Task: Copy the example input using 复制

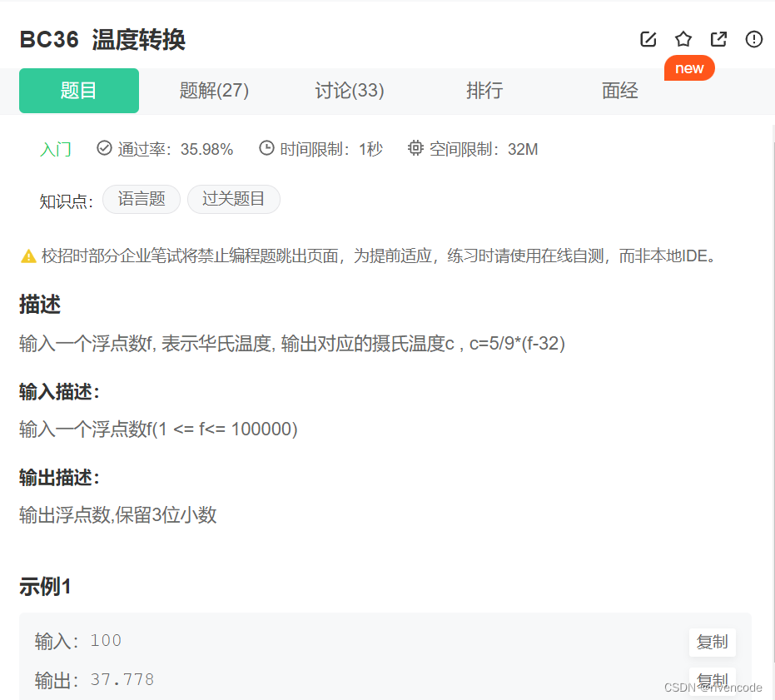Action: [x=712, y=642]
